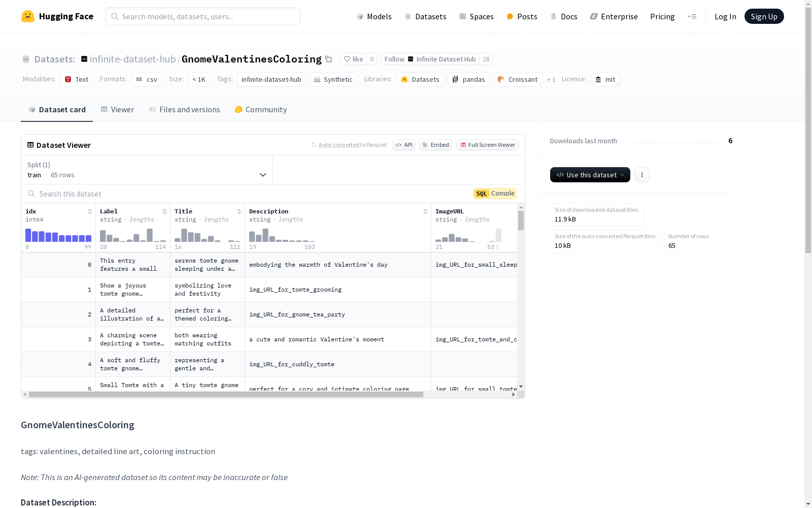This screenshot has height=508, width=812.
Task: Click cell 'img_URL_for_gnome_tea_party'
Action: [x=338, y=314]
